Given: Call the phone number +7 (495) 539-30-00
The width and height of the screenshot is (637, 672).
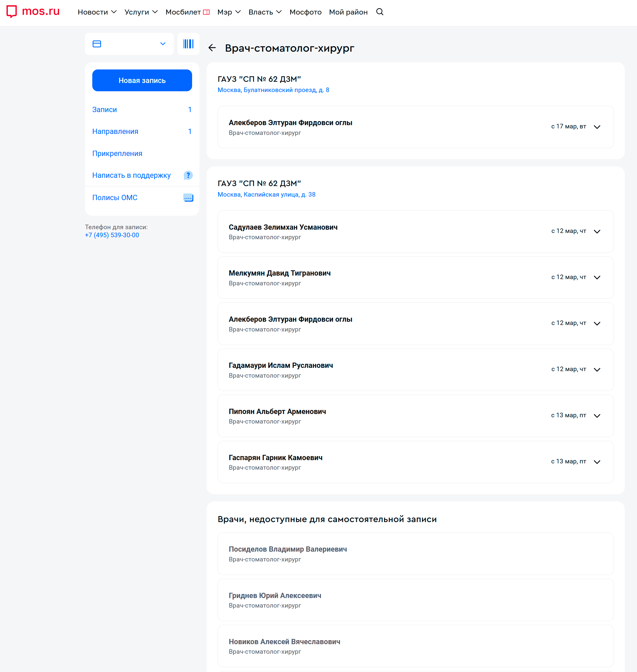Looking at the screenshot, I should (x=112, y=235).
